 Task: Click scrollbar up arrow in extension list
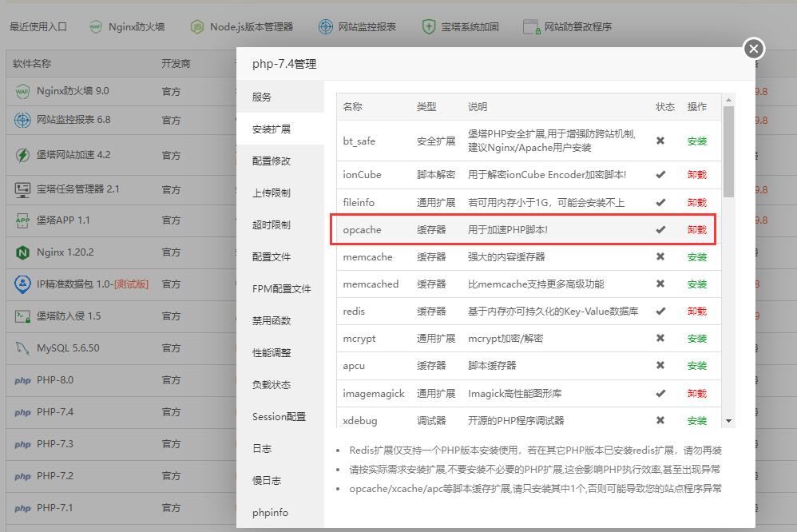coord(728,100)
